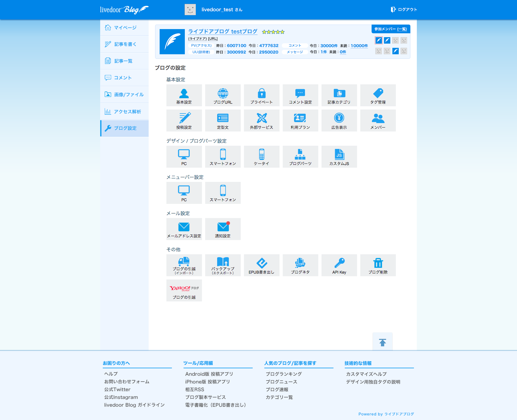The image size is (517, 420).
Task: Open the メールアドレス設定 tile
Action: [184, 229]
